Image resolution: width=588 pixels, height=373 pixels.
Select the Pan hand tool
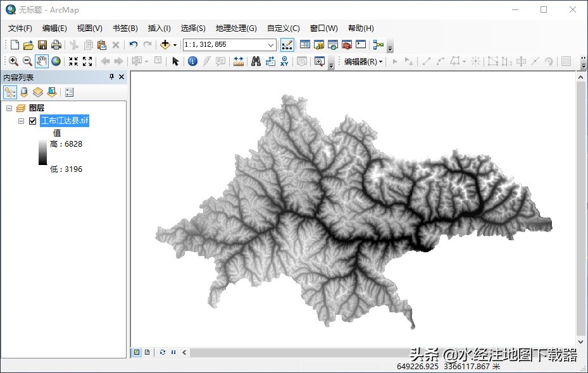click(42, 61)
